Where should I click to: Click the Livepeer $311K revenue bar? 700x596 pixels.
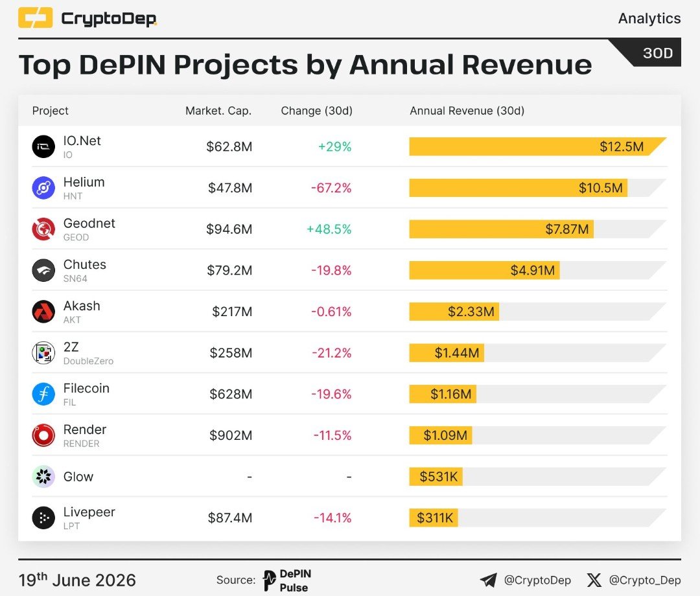click(x=434, y=518)
